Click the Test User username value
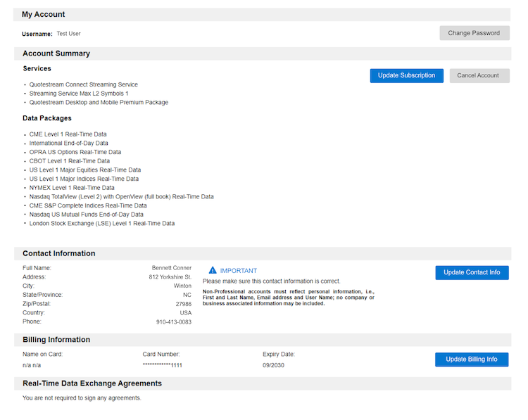Image resolution: width=528 pixels, height=420 pixels. [68, 33]
